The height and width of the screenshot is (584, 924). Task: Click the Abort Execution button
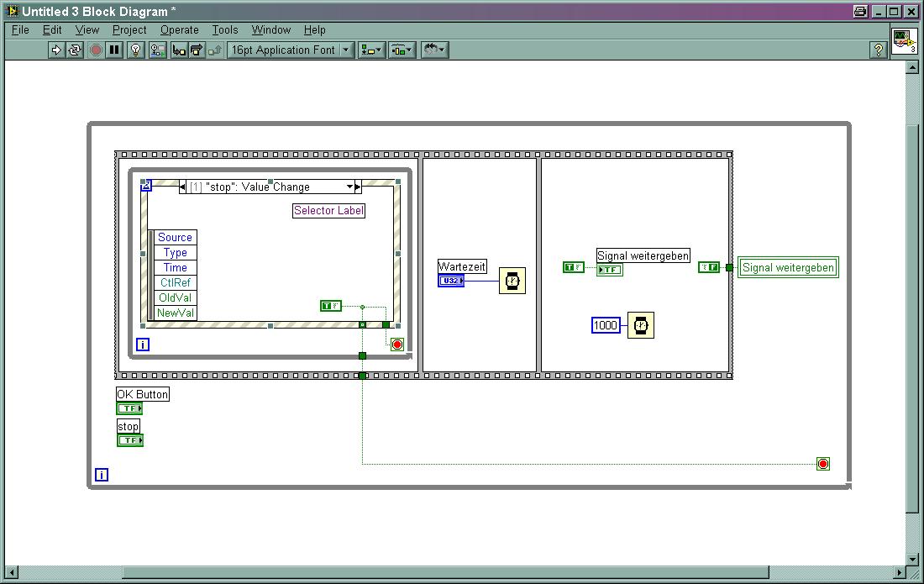click(x=96, y=50)
